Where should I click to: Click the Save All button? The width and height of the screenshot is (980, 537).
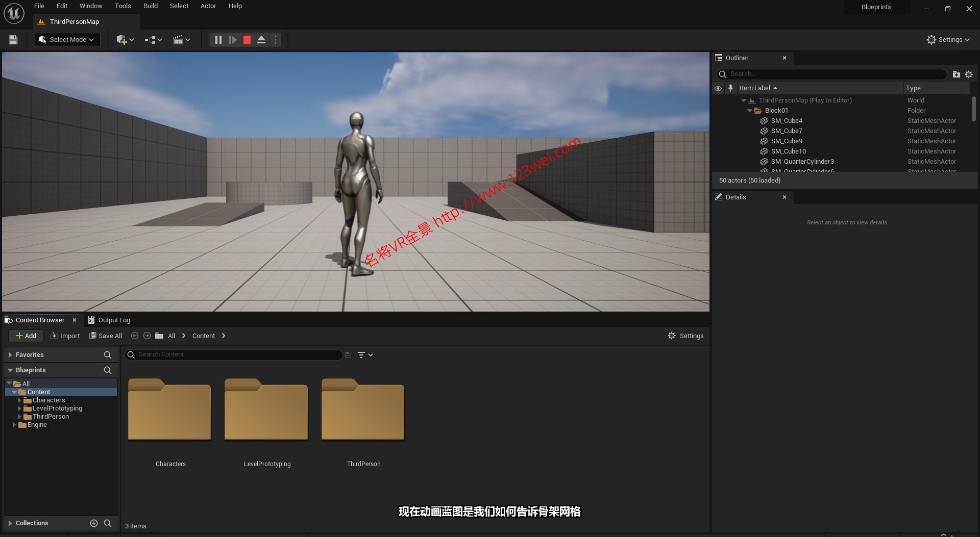click(x=106, y=336)
